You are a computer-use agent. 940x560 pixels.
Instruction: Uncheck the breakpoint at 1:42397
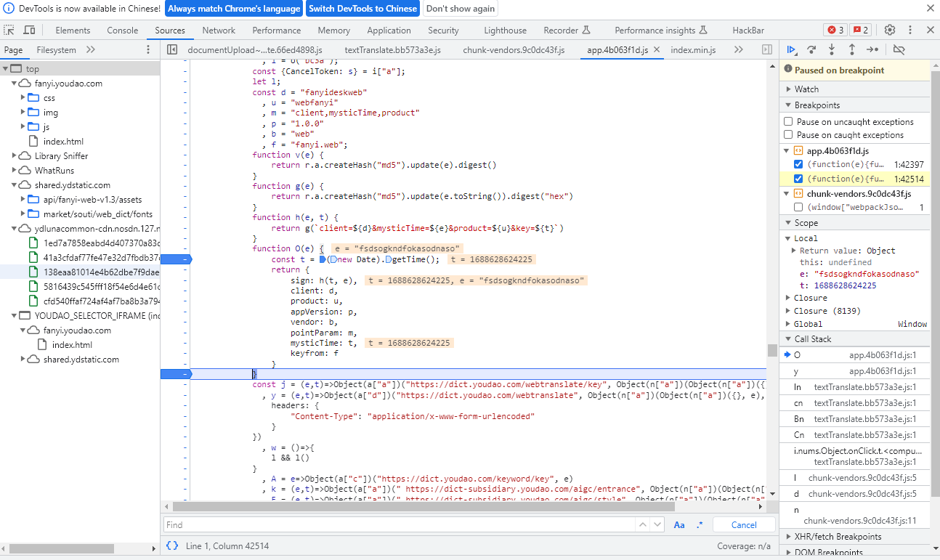pyautogui.click(x=798, y=164)
